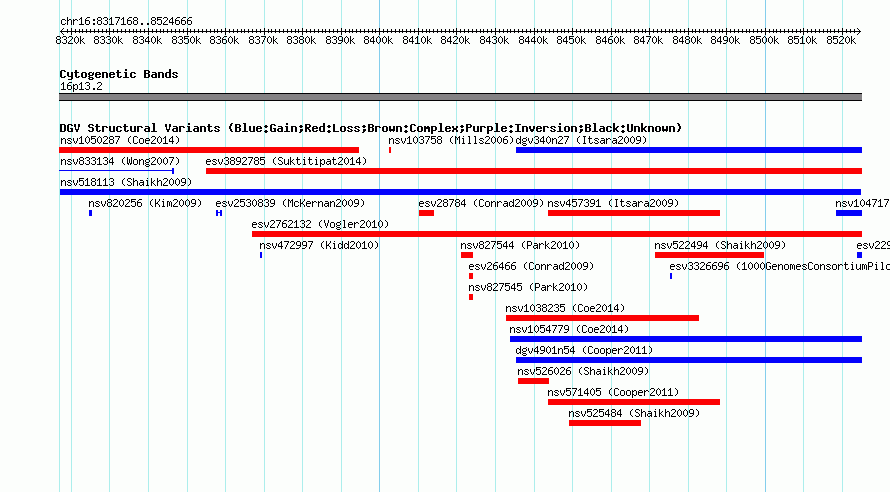Image resolution: width=890 pixels, height=492 pixels.
Task: Click the nsv820256 (Kim2009) small blue marker
Action: coord(90,213)
